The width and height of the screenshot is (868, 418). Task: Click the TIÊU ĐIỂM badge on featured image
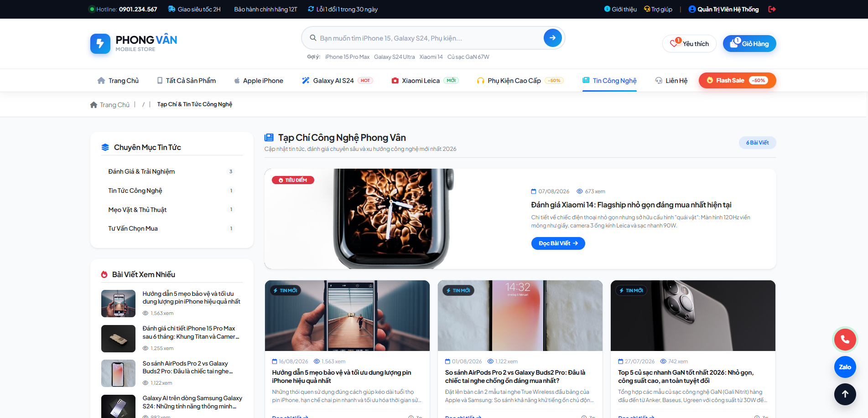click(293, 180)
